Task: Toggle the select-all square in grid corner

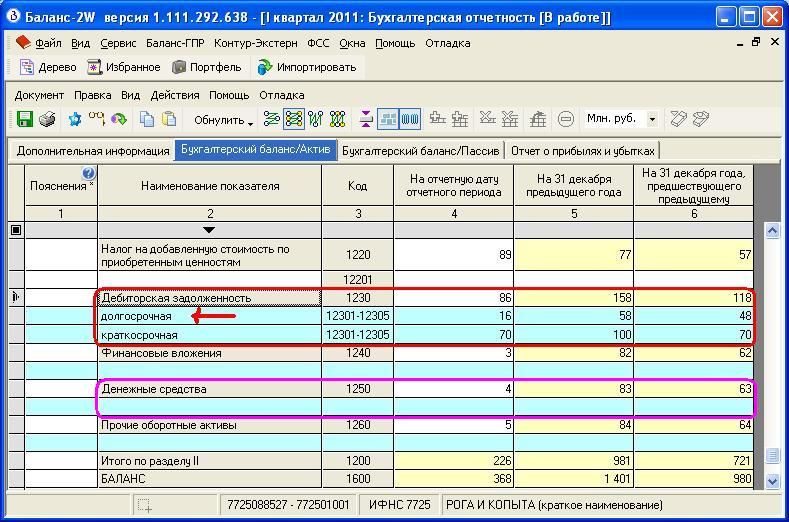Action: [x=15, y=230]
